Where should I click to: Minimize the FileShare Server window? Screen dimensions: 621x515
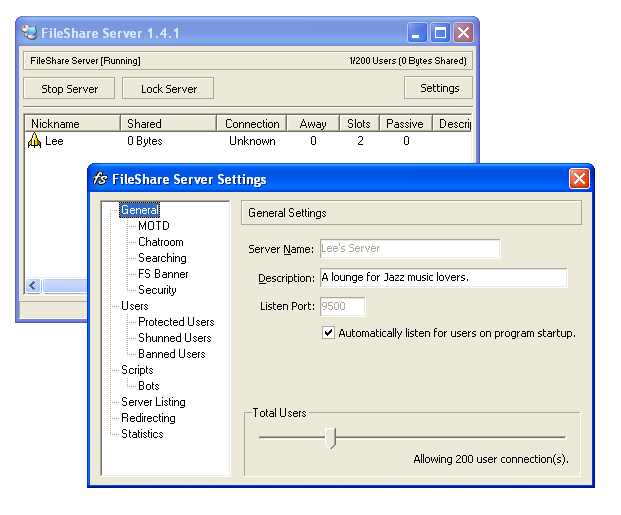(x=418, y=33)
